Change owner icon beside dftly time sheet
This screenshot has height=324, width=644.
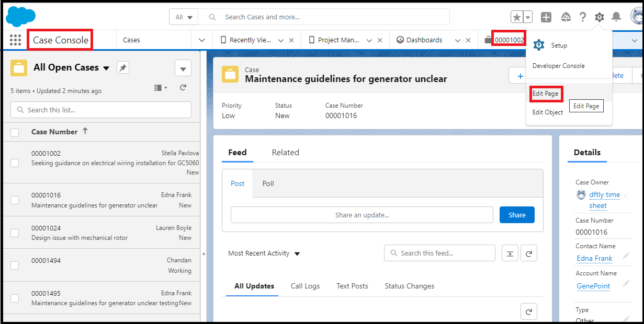tap(626, 195)
